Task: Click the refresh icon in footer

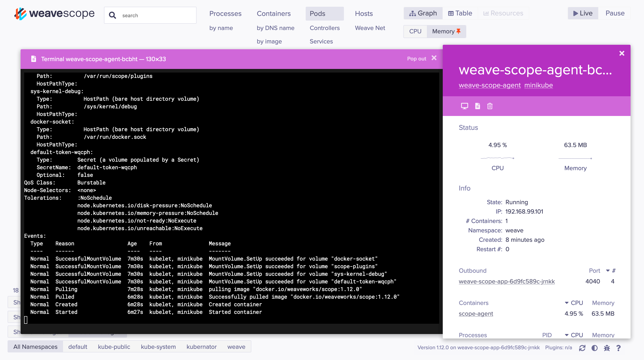Action: [x=582, y=348]
